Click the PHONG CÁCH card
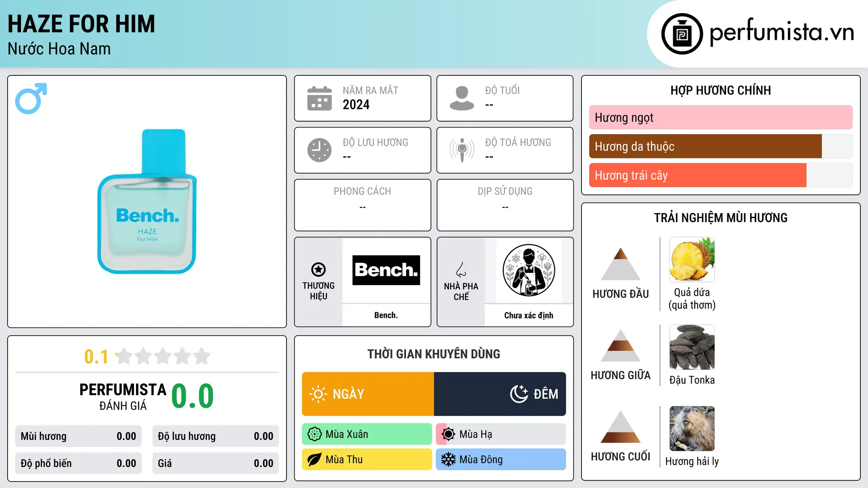Image resolution: width=868 pixels, height=488 pixels. (x=363, y=205)
